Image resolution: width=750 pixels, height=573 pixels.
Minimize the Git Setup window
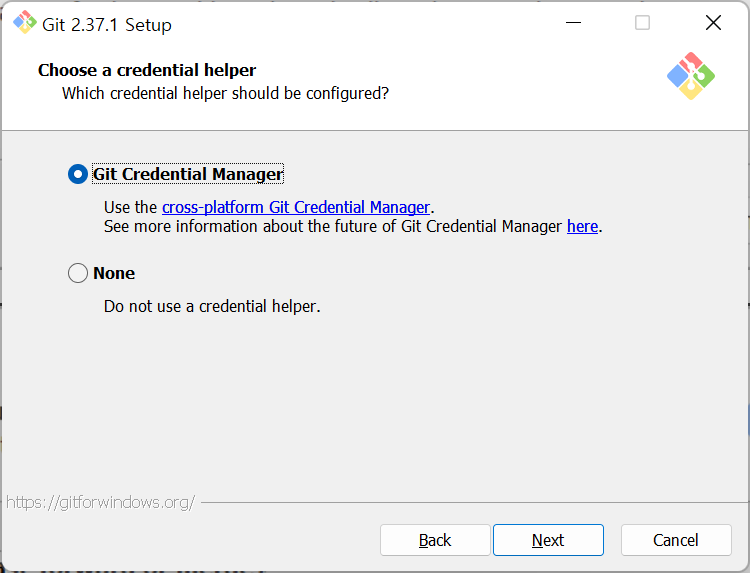coord(573,22)
